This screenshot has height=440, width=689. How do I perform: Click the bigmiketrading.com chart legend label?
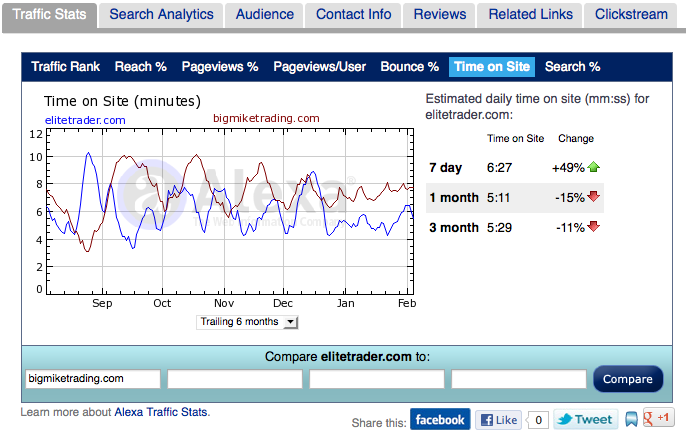(266, 119)
